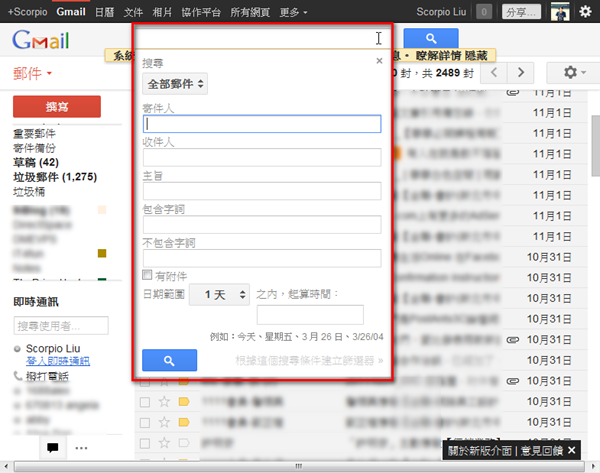Tick the 有附件 checkbox
The width and height of the screenshot is (600, 473).
147,275
